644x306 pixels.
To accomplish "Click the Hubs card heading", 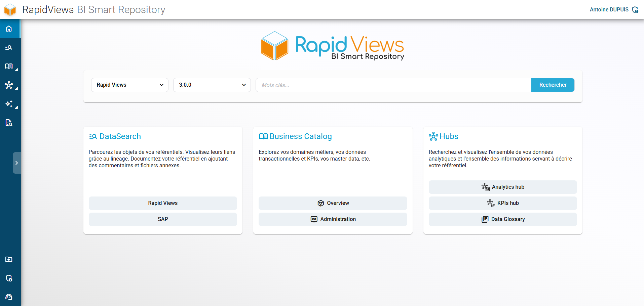I will (449, 136).
